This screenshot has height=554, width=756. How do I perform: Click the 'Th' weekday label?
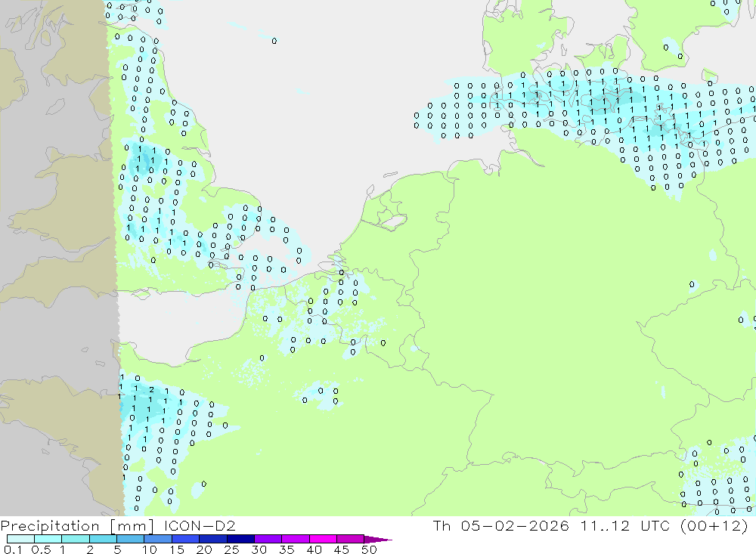pos(442,525)
